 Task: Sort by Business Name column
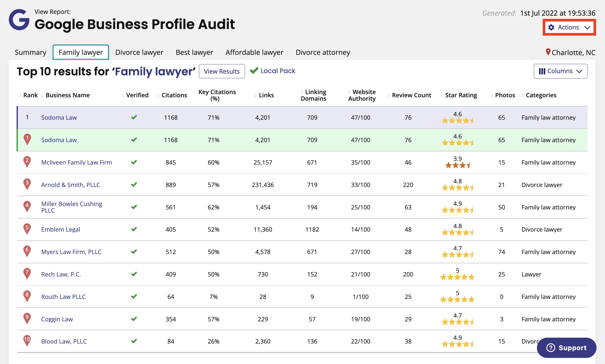[x=66, y=95]
